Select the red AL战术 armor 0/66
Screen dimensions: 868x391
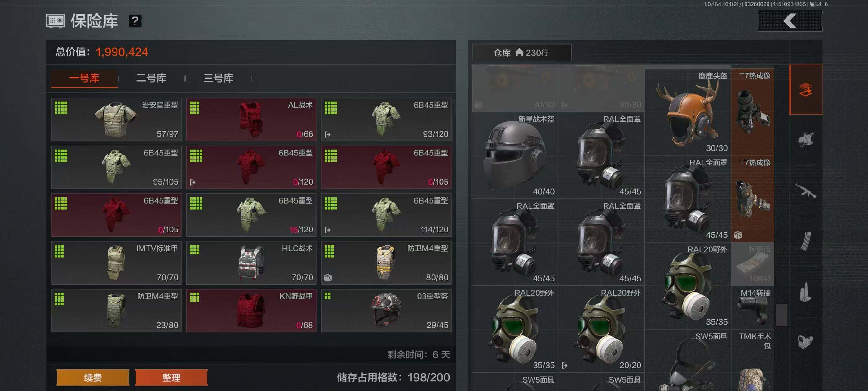251,119
